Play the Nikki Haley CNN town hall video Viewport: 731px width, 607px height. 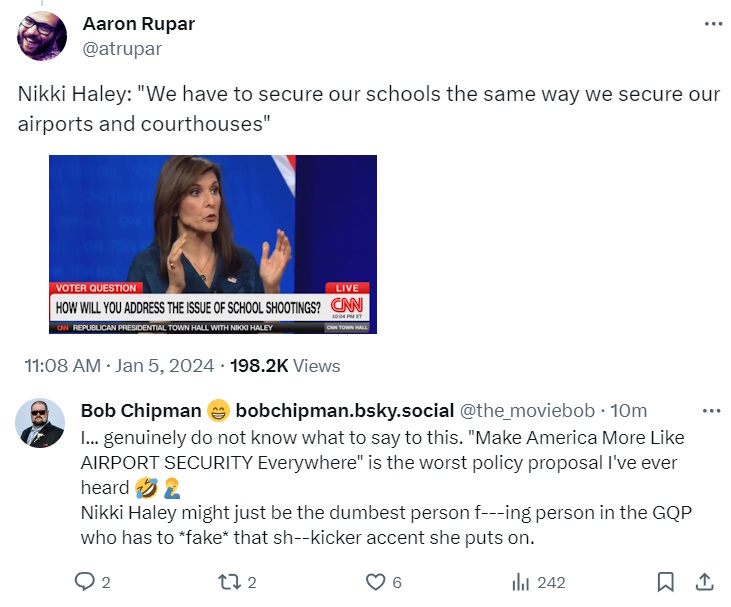[213, 244]
